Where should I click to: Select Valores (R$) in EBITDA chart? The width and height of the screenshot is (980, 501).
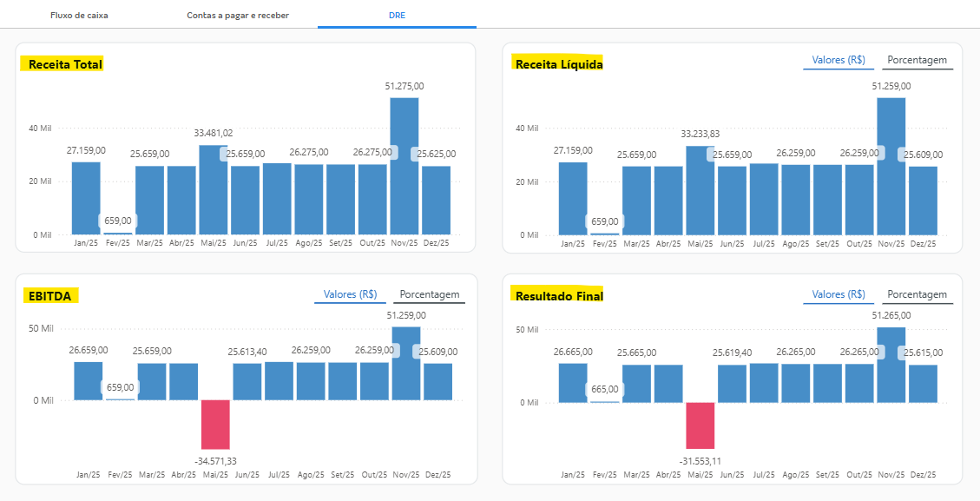pos(350,294)
